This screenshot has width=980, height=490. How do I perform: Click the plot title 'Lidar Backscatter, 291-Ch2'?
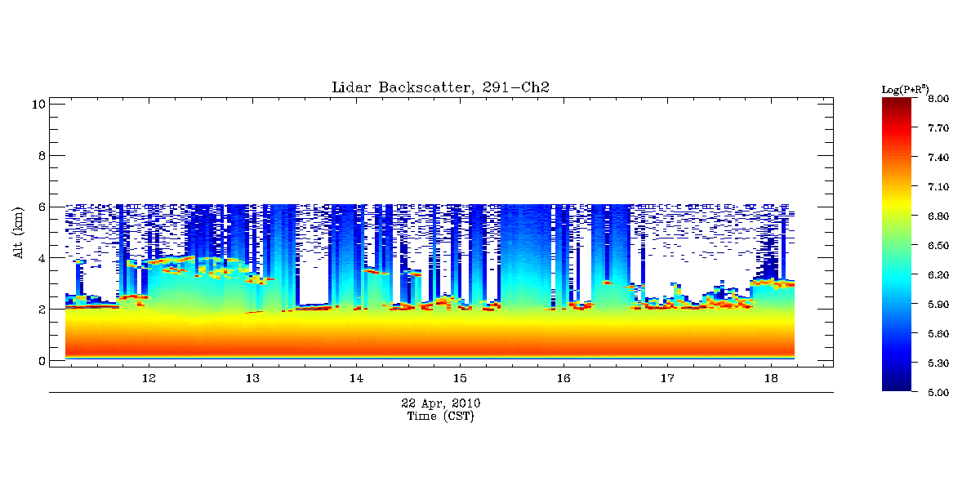pyautogui.click(x=441, y=87)
